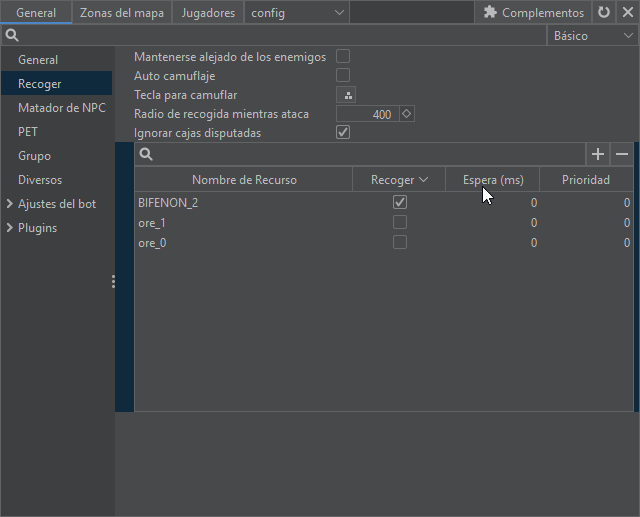Click the resource table search icon
Viewport: 640px width, 517px height.
[146, 154]
